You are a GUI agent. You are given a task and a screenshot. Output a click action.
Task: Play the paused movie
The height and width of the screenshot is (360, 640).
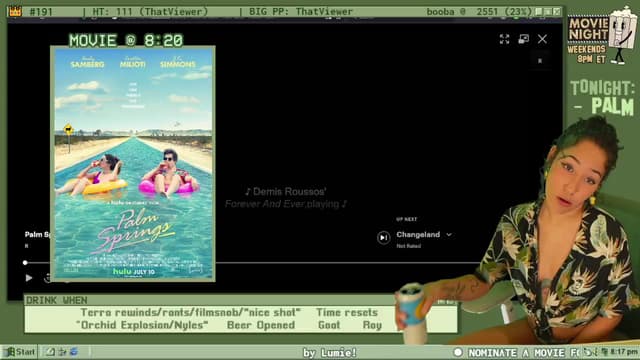pos(29,278)
